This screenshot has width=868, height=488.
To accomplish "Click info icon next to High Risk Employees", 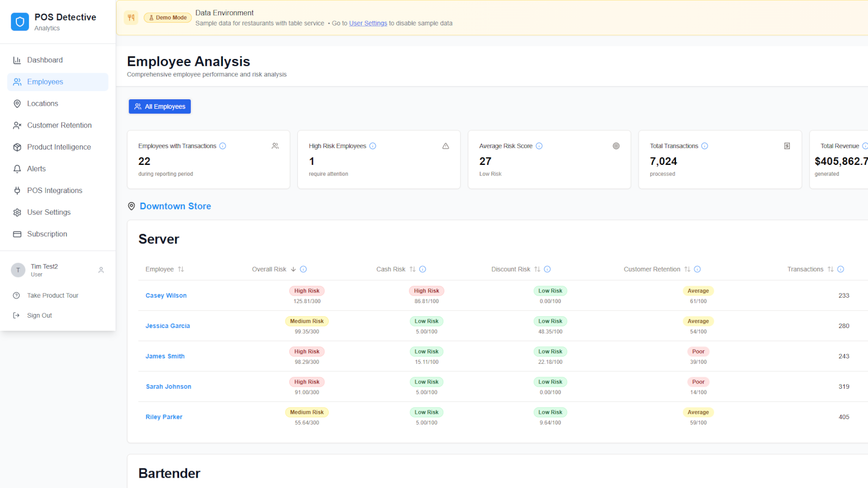I will (x=373, y=146).
